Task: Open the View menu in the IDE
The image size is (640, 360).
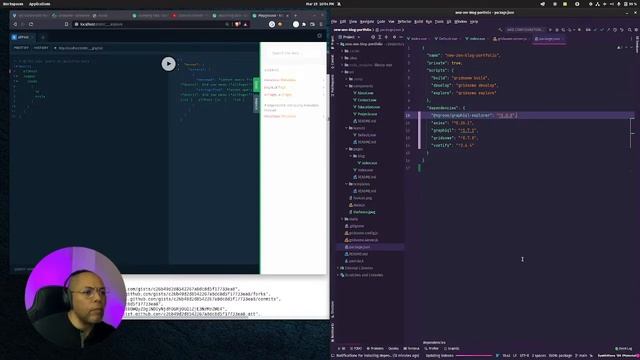Action: (x=353, y=21)
